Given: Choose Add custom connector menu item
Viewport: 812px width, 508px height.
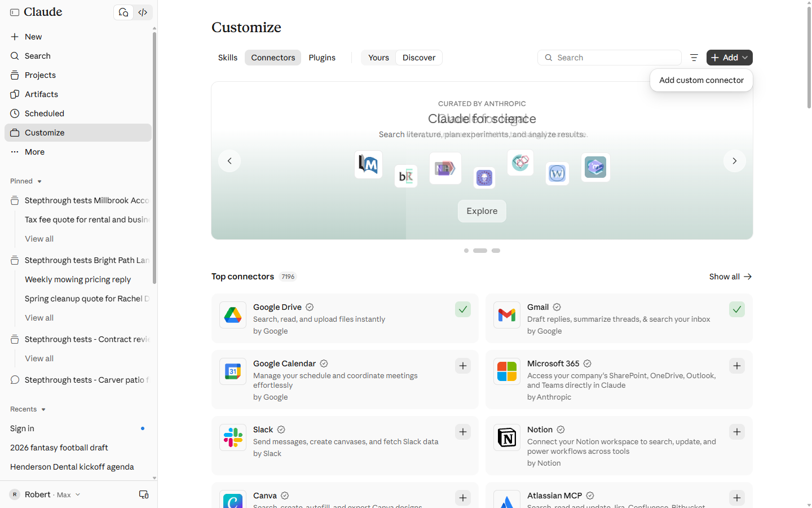Looking at the screenshot, I should (x=701, y=80).
